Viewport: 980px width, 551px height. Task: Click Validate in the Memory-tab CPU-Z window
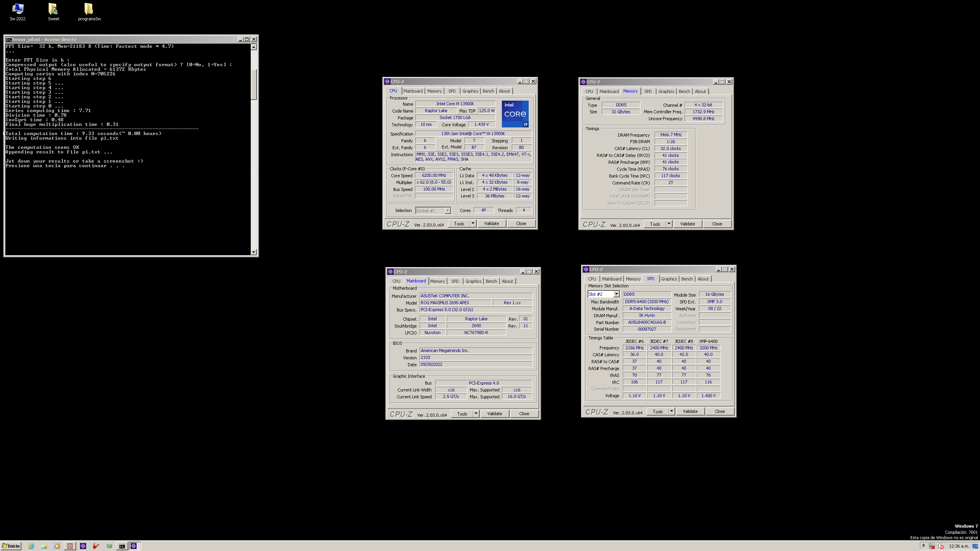pyautogui.click(x=688, y=224)
